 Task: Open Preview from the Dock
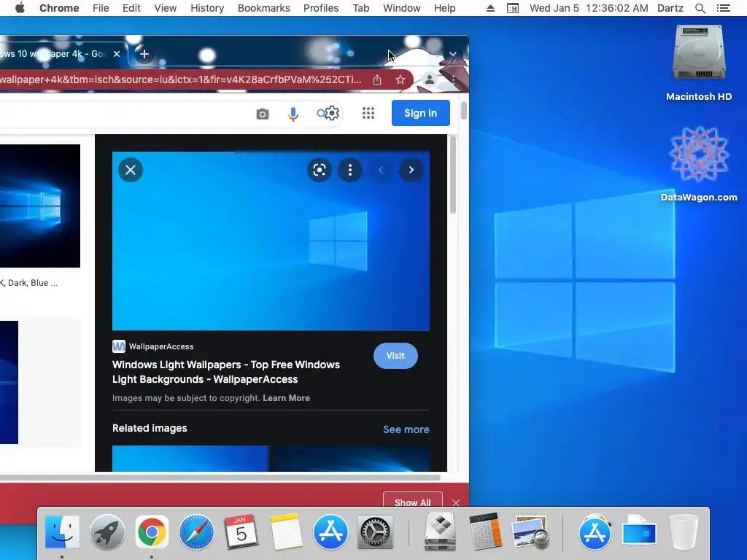[530, 532]
